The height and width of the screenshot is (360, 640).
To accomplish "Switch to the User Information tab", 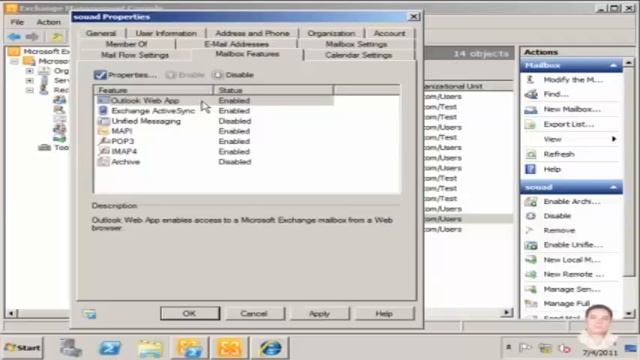I will pos(166,33).
